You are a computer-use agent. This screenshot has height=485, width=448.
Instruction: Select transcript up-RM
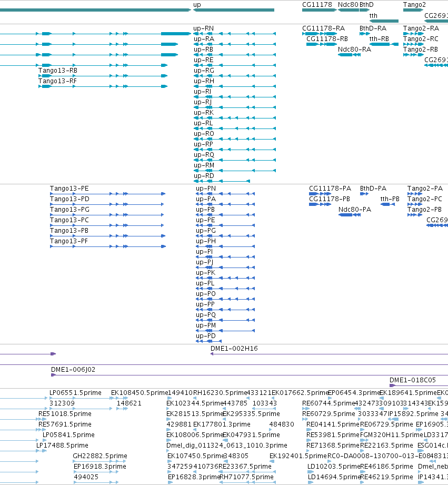(x=235, y=171)
